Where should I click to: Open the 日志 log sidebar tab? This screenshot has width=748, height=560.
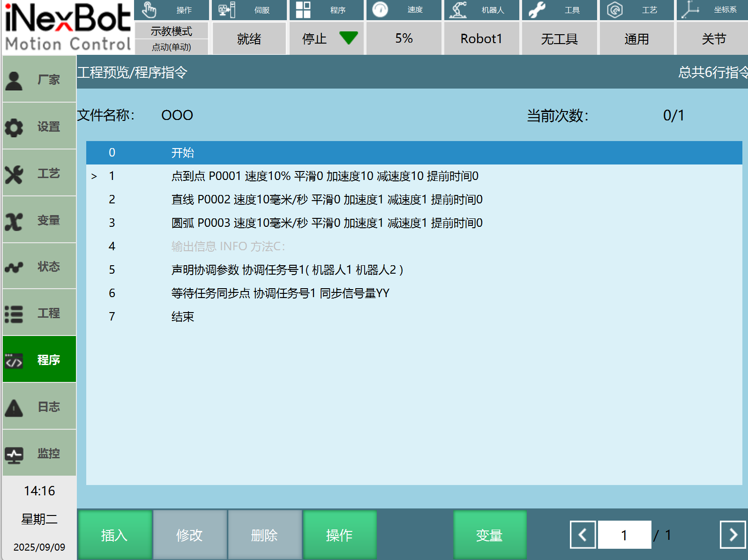(39, 406)
